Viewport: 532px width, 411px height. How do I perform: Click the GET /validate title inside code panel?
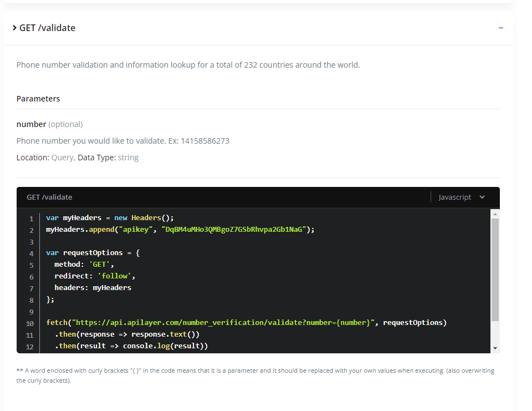coord(49,197)
